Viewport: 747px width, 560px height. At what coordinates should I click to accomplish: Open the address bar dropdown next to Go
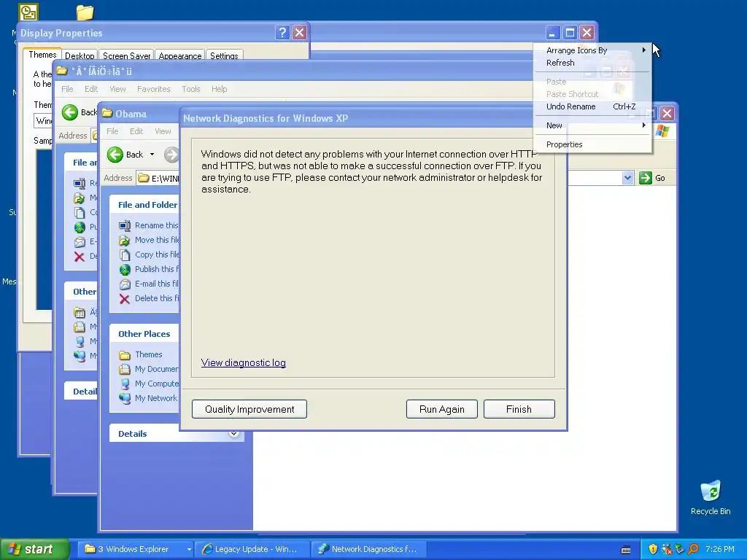tap(627, 178)
